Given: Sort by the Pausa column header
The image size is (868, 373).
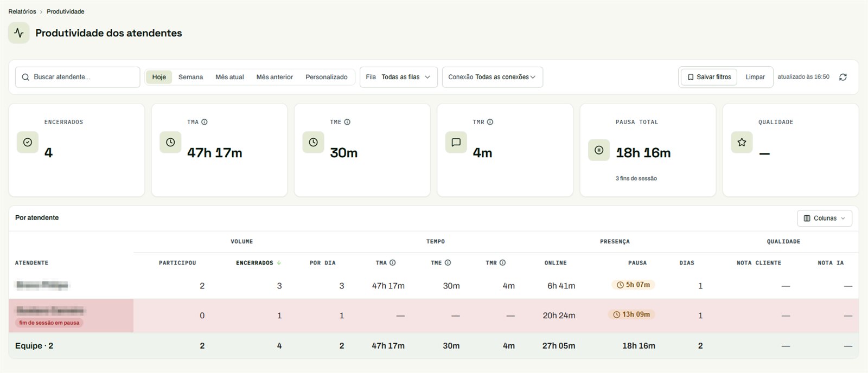Looking at the screenshot, I should click(637, 263).
